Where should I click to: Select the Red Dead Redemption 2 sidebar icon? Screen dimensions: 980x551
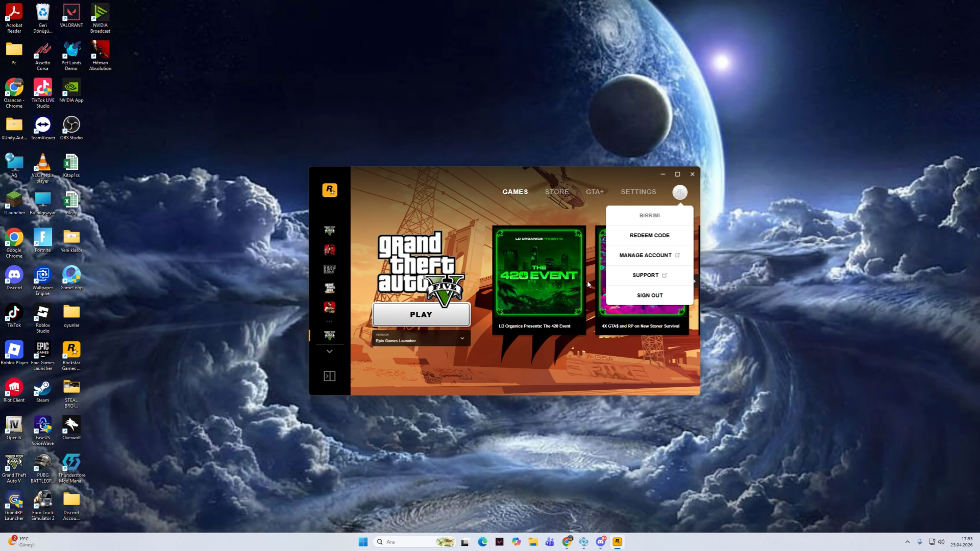click(330, 249)
